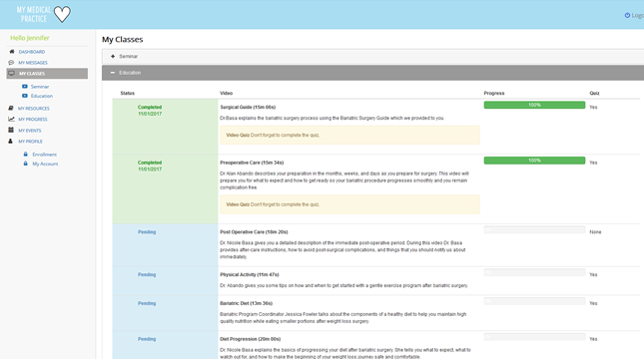Open the Surgical Guide video title
Screen dimensions: 644x359
coord(248,107)
